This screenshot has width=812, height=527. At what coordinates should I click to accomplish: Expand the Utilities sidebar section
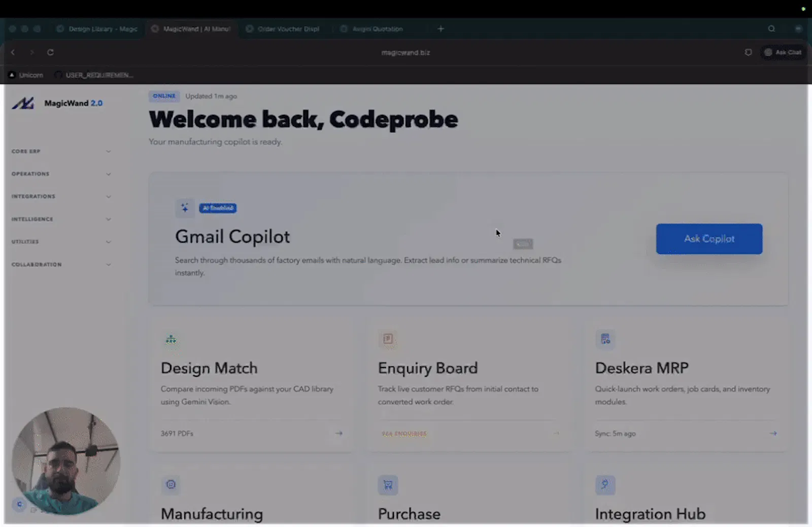click(61, 242)
